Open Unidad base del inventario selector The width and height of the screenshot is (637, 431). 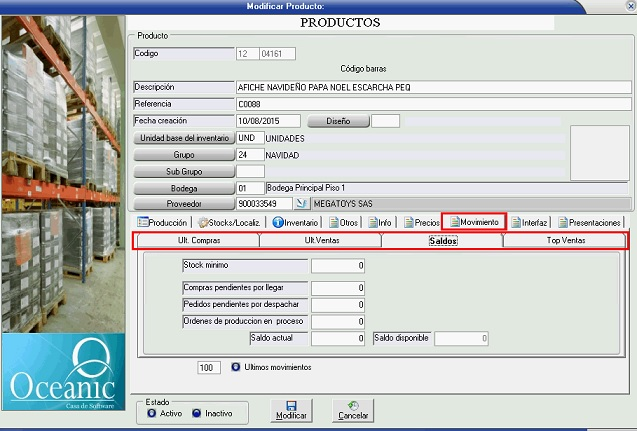pos(184,138)
